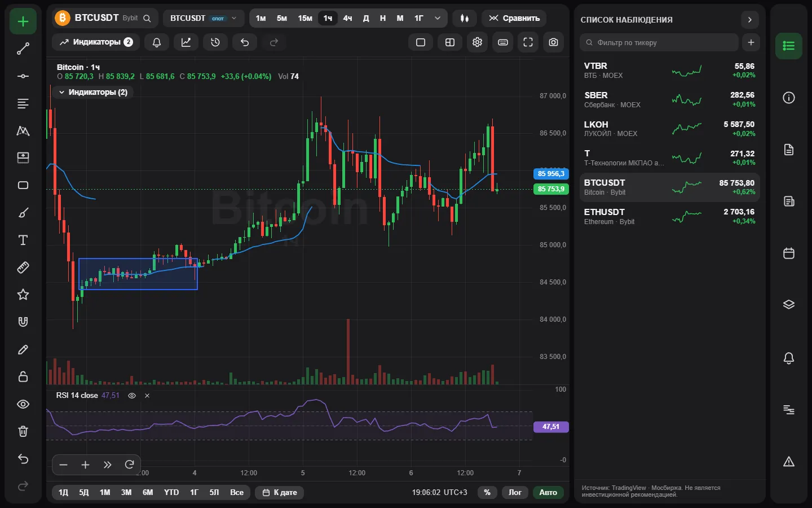This screenshot has width=812, height=508.
Task: Toggle percent scale button
Action: (487, 492)
